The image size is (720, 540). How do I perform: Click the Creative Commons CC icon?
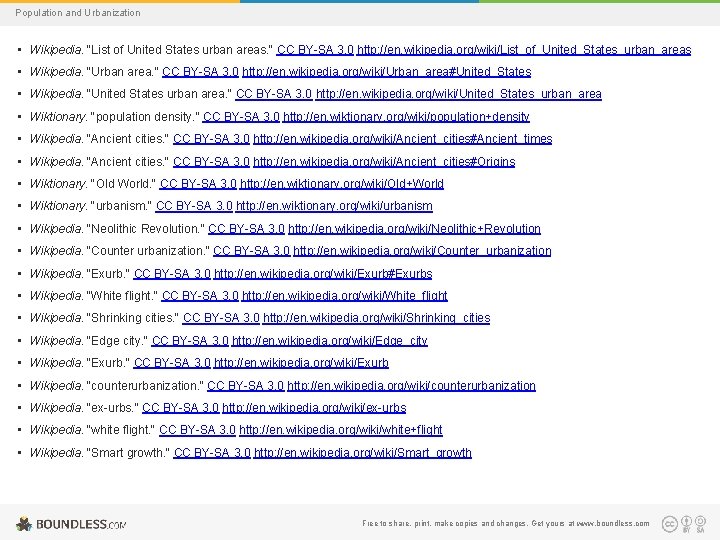pyautogui.click(x=670, y=524)
